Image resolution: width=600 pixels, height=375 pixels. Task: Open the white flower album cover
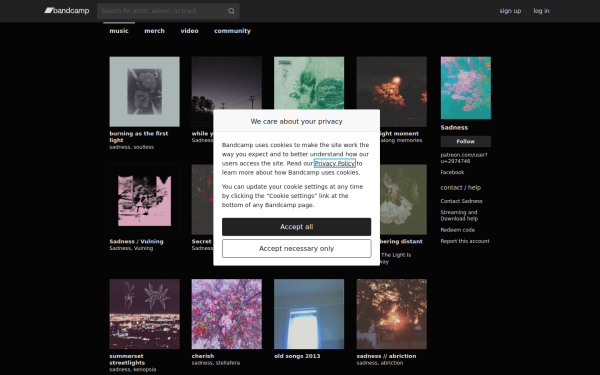[x=403, y=200]
